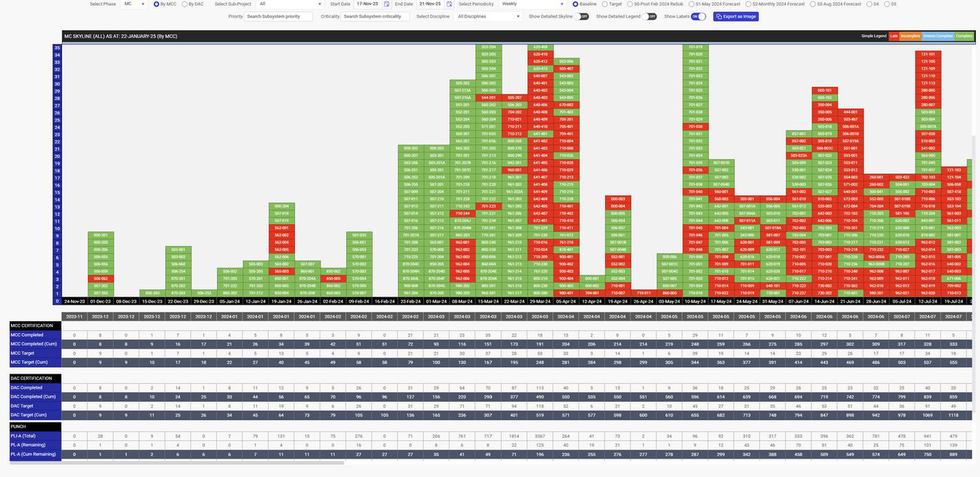Click the Simple Legend label
The height and width of the screenshot is (477, 980).
(x=874, y=36)
